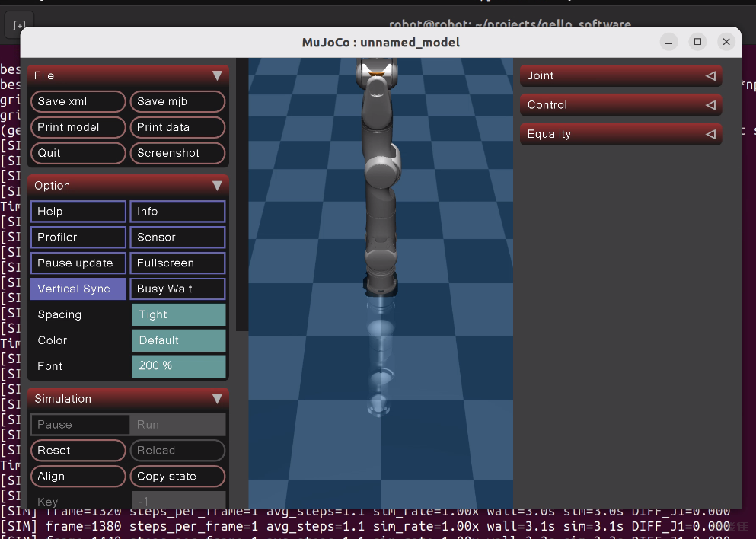Change Color theme Default
The height and width of the screenshot is (539, 756).
[x=179, y=341]
